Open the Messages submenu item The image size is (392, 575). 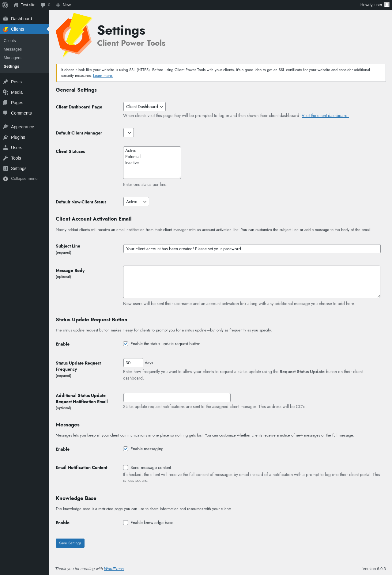click(x=13, y=49)
